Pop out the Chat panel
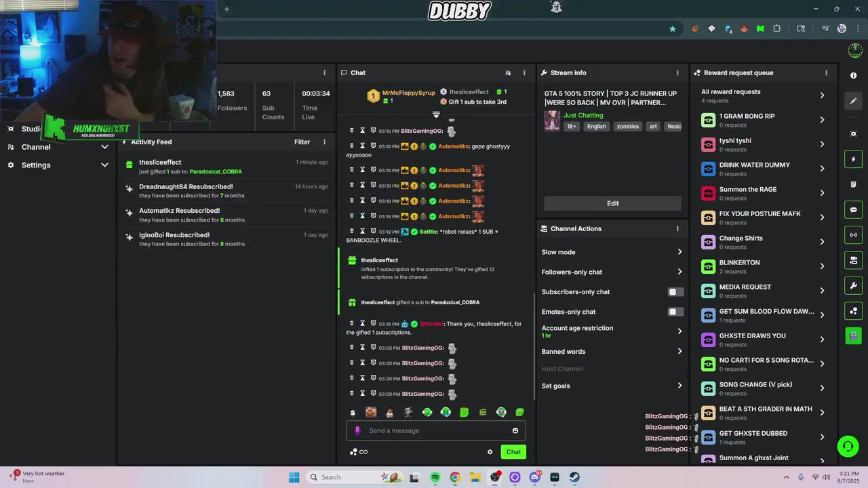The height and width of the screenshot is (488, 868). (x=508, y=73)
